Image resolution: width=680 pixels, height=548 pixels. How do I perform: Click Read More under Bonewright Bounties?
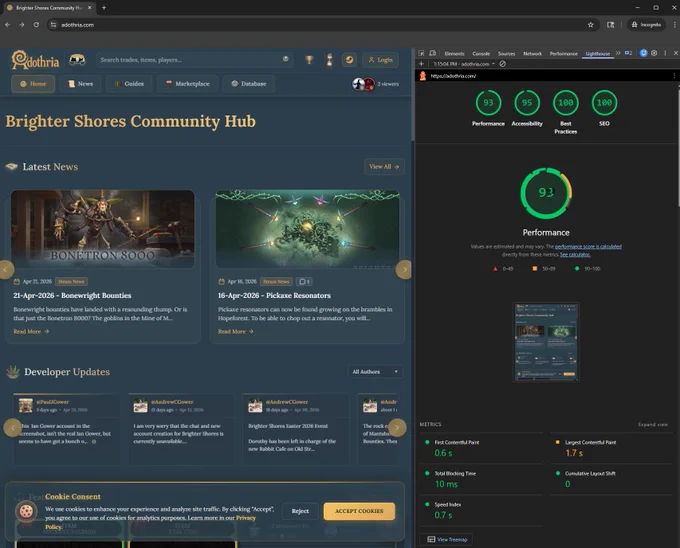(x=31, y=331)
